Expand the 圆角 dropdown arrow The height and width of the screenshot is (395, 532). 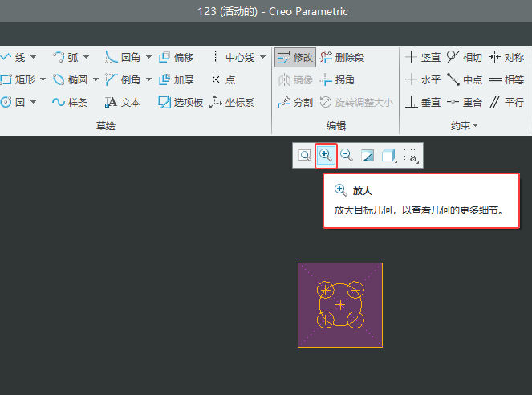(148, 57)
